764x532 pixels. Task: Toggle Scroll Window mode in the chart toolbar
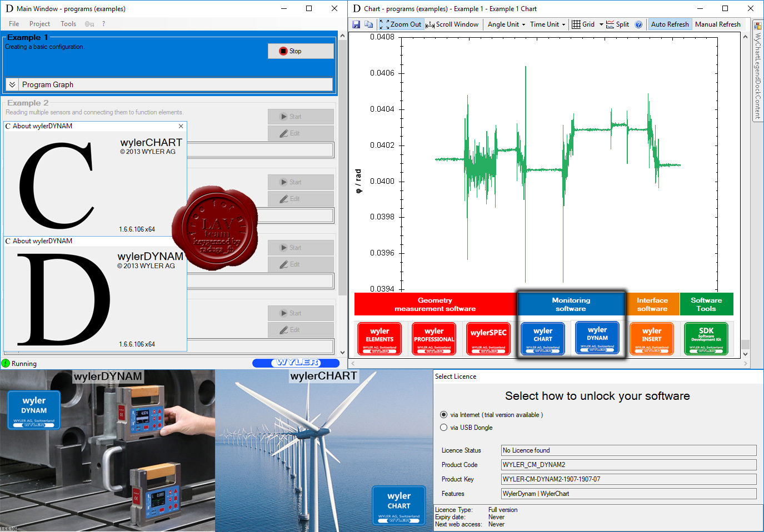click(x=452, y=24)
